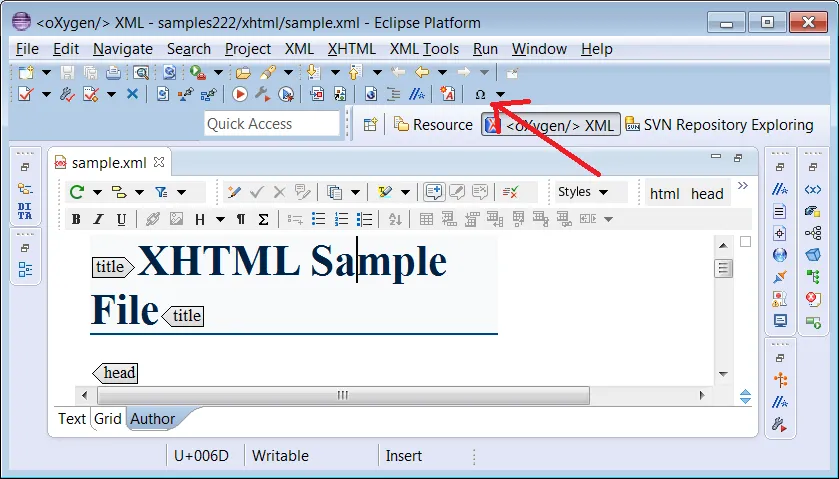Screen dimensions: 839x479
Task: Click the Add comment icon
Action: click(433, 192)
